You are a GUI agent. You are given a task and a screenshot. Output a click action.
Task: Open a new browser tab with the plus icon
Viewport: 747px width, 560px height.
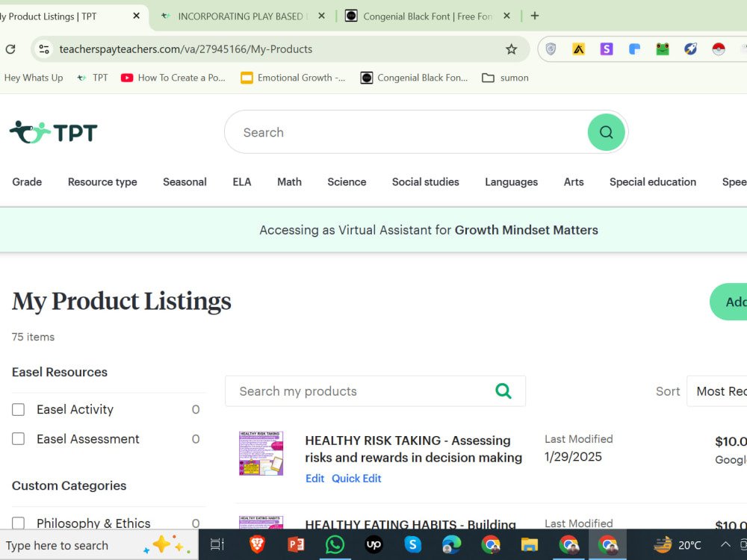[535, 16]
